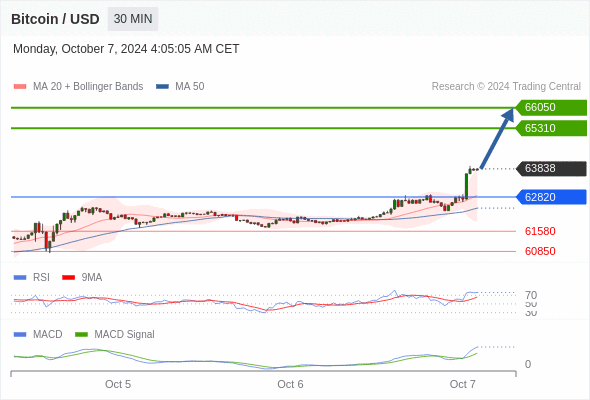Click the green MACD Signal legend swatch
This screenshot has width=590, height=400.
(81, 335)
